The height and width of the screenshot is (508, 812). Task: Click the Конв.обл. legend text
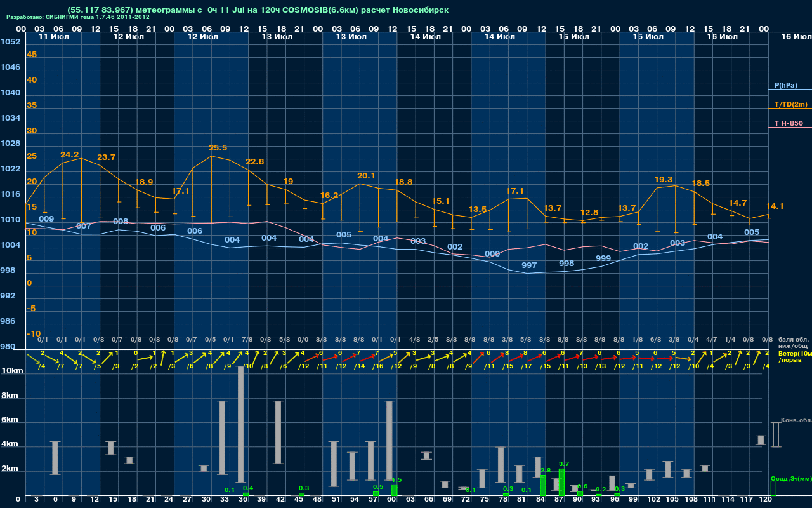tap(796, 420)
